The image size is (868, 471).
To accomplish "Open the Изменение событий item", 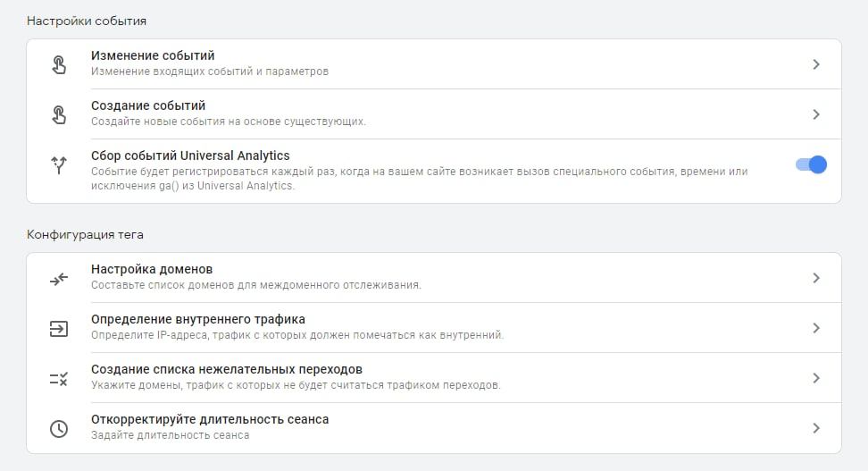I will (153, 56).
